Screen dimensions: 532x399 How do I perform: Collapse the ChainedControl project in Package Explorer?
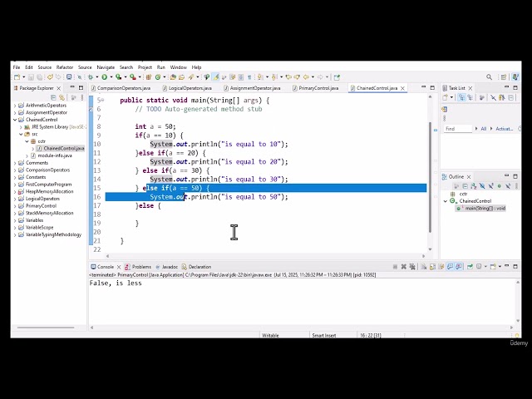click(15, 120)
